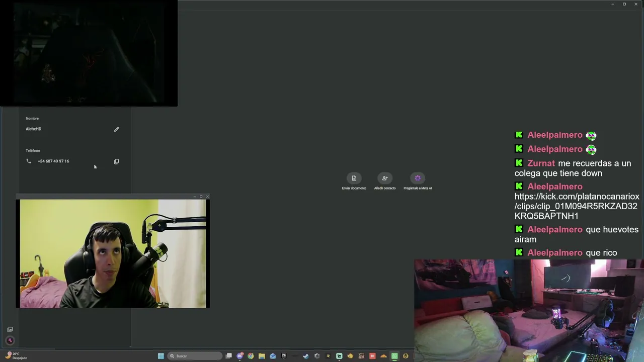This screenshot has height=362, width=644.
Task: Open File Explorer from the taskbar
Action: [x=262, y=356]
